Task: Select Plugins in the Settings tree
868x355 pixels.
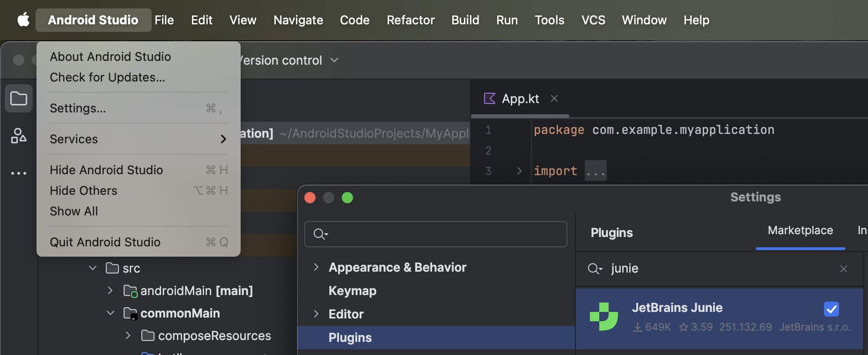Action: point(436,338)
